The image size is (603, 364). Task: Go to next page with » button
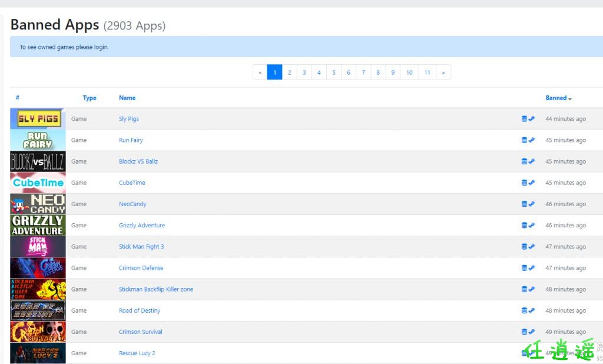[443, 72]
